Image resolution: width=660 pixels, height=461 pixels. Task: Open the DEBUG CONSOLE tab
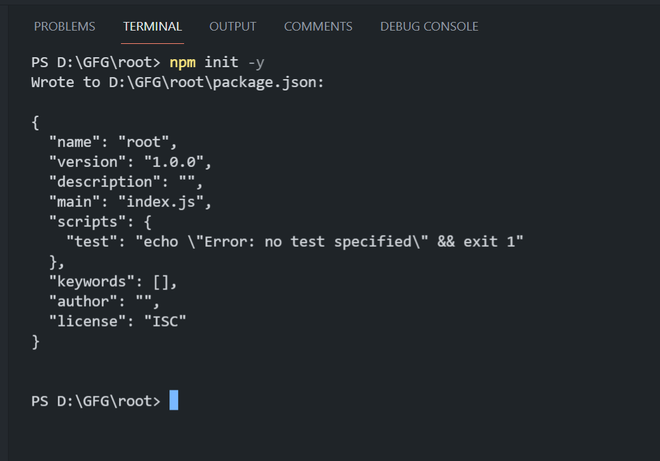429,26
